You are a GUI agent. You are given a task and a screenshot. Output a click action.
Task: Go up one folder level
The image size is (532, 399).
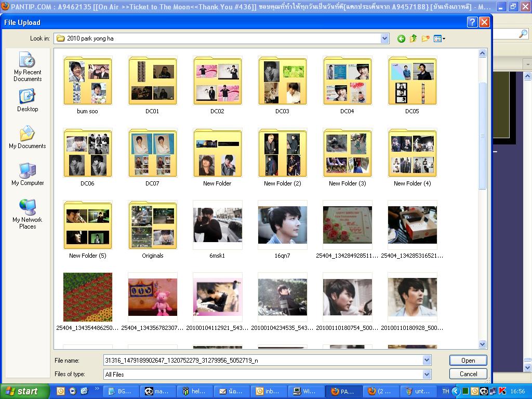[x=413, y=38]
